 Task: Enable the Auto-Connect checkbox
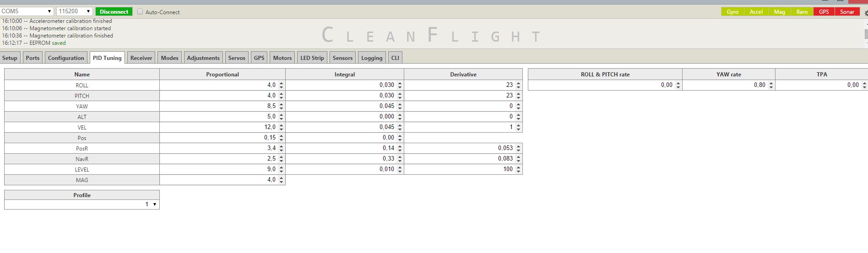click(140, 12)
